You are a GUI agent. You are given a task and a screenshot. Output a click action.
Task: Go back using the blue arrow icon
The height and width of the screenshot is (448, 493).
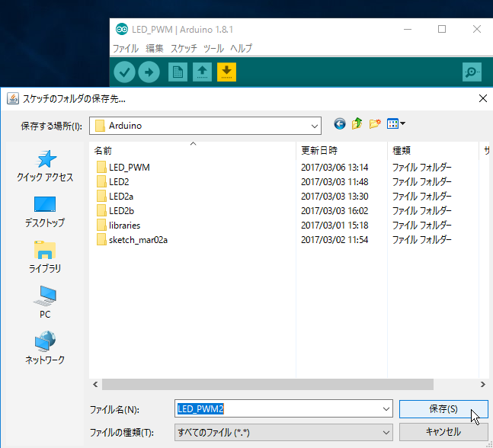tap(340, 124)
